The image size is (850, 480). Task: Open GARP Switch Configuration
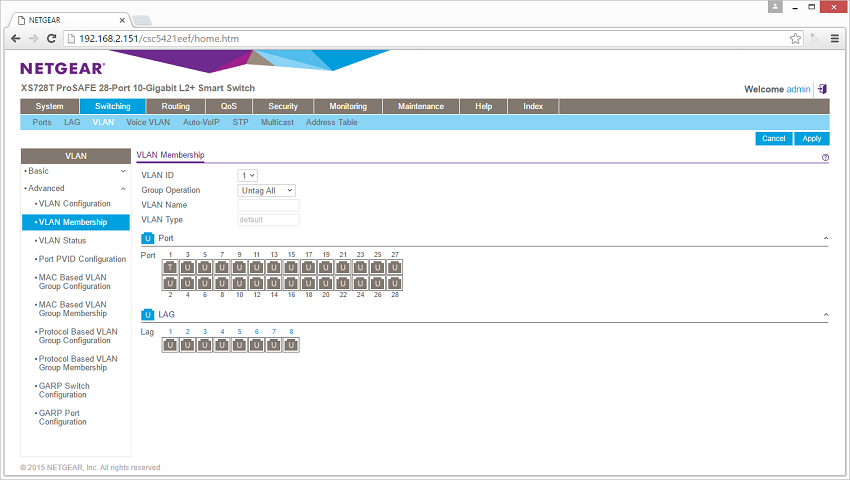(64, 391)
